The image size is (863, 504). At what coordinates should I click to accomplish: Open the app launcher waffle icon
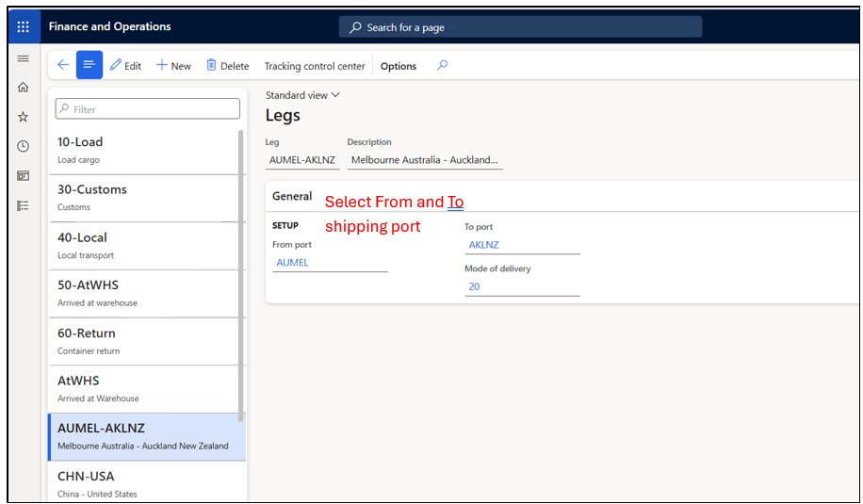(24, 26)
